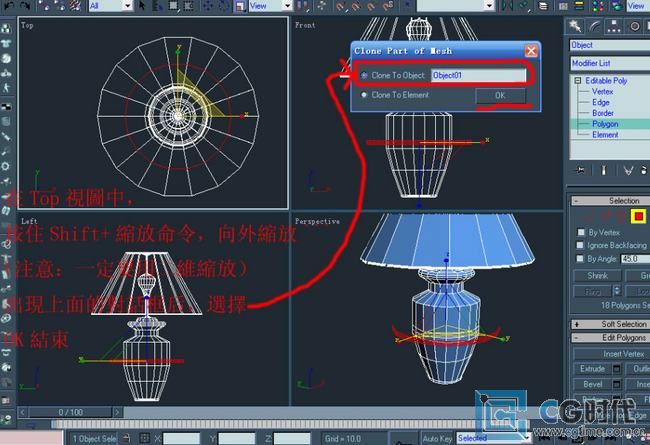Collapse the Editable Poly tree node
The width and height of the screenshot is (650, 445).
[x=577, y=81]
